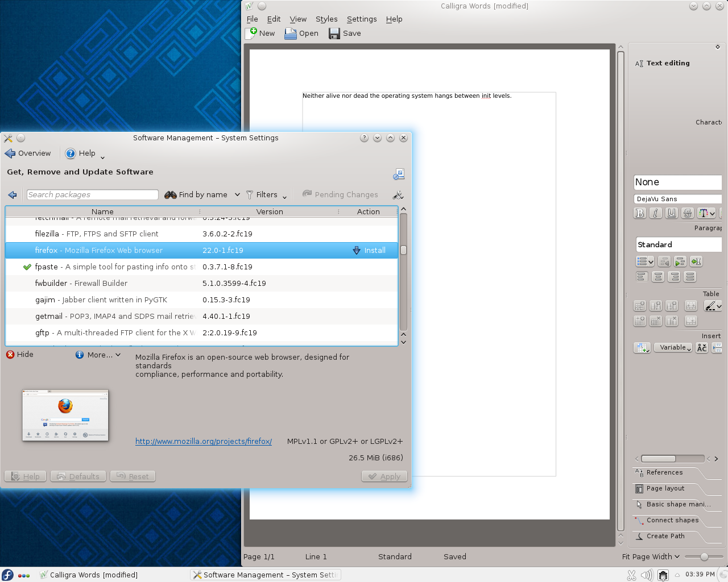Open the Fit Page Width zoom dropdown
Viewport: 728px width, 582px height.
(651, 557)
